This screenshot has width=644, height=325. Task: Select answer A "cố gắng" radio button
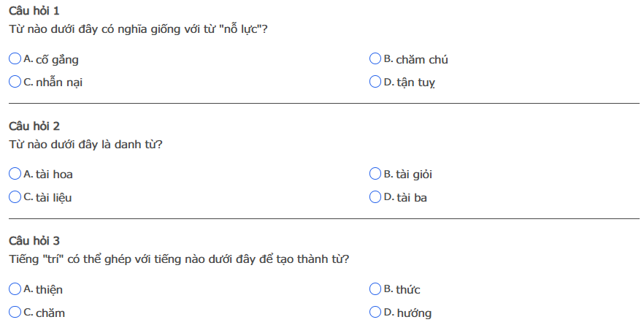[x=15, y=58]
